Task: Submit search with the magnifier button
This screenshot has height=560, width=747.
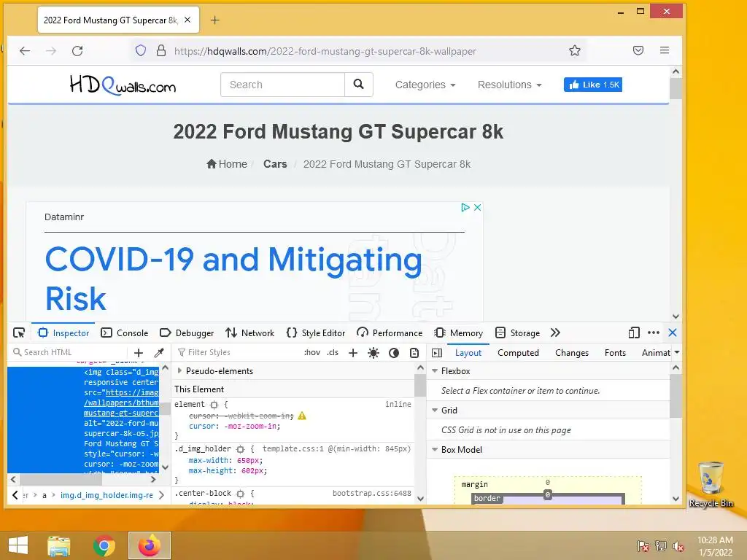Action: pos(359,85)
